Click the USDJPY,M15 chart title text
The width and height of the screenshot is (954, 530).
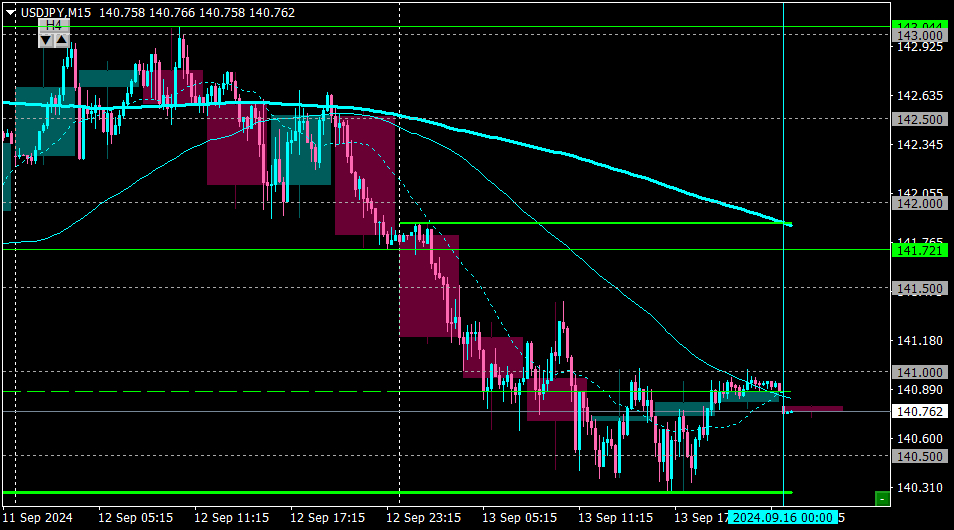tap(56, 13)
